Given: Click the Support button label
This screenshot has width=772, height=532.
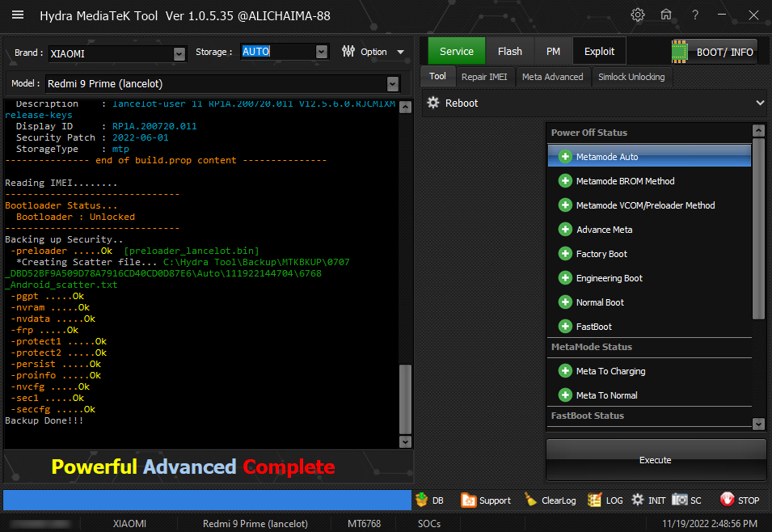Looking at the screenshot, I should tap(495, 500).
